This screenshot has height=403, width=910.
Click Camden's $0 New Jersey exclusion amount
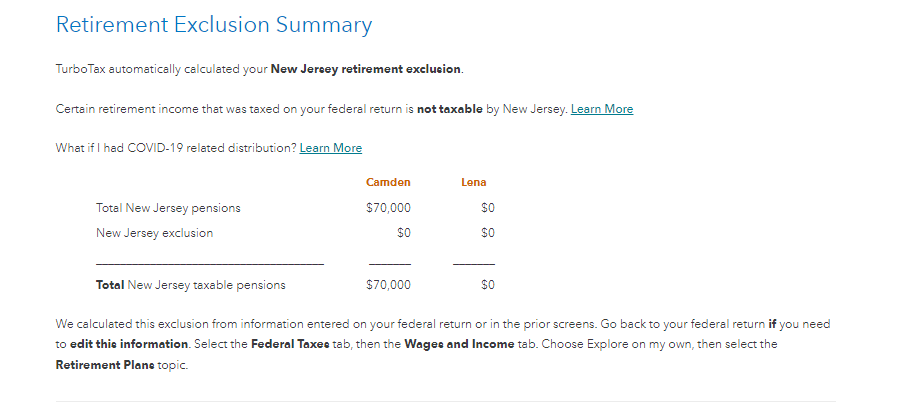coord(404,233)
